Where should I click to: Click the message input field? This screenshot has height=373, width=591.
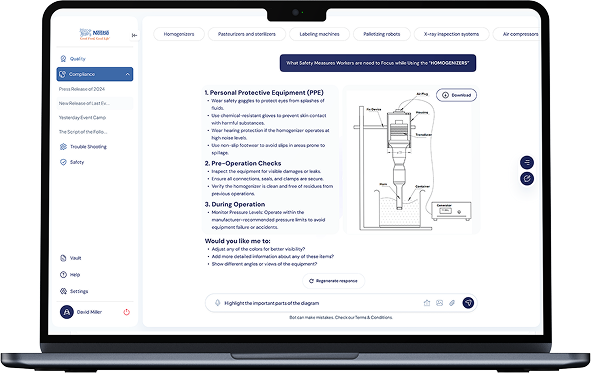point(320,303)
